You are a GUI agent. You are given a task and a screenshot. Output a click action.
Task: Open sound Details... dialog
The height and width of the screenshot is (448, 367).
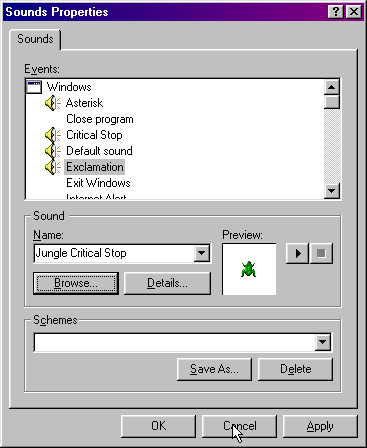pos(167,283)
